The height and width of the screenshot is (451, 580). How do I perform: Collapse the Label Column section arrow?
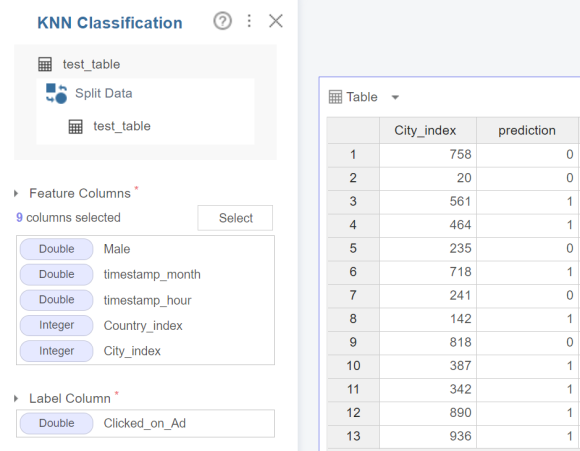pyautogui.click(x=16, y=398)
